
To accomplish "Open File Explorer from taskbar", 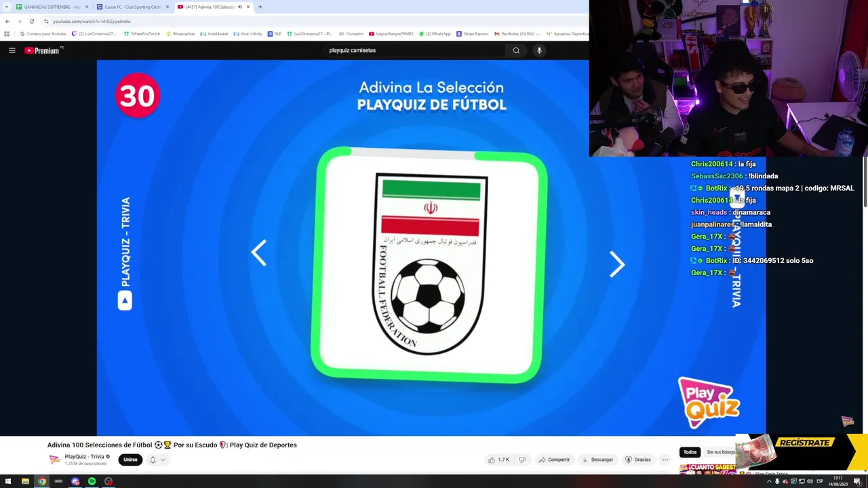I will [x=25, y=481].
